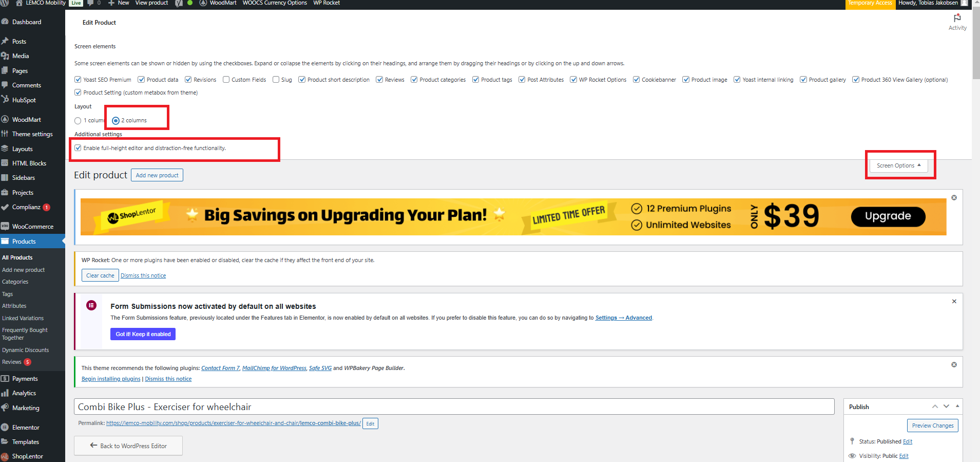Click the product title input field
980x462 pixels.
(x=454, y=406)
